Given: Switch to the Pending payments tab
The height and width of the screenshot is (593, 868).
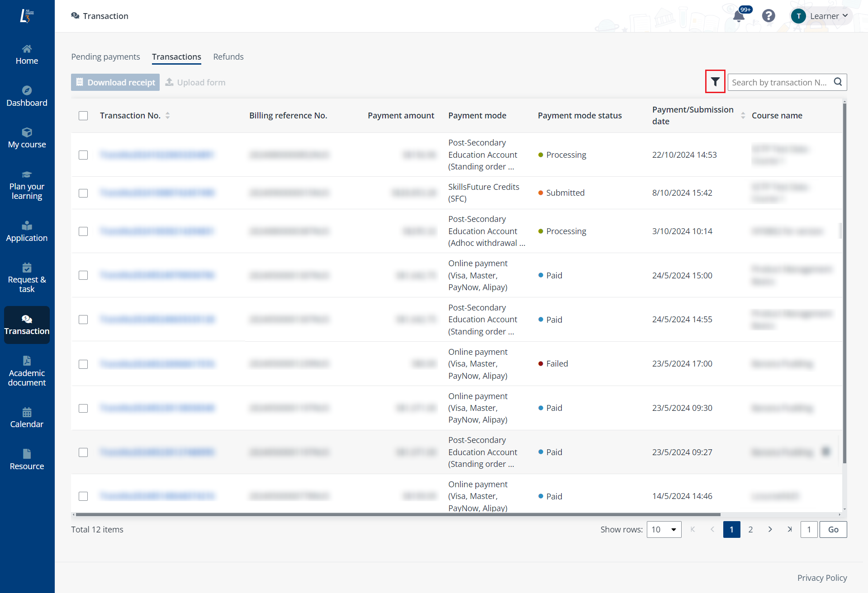Looking at the screenshot, I should (105, 56).
